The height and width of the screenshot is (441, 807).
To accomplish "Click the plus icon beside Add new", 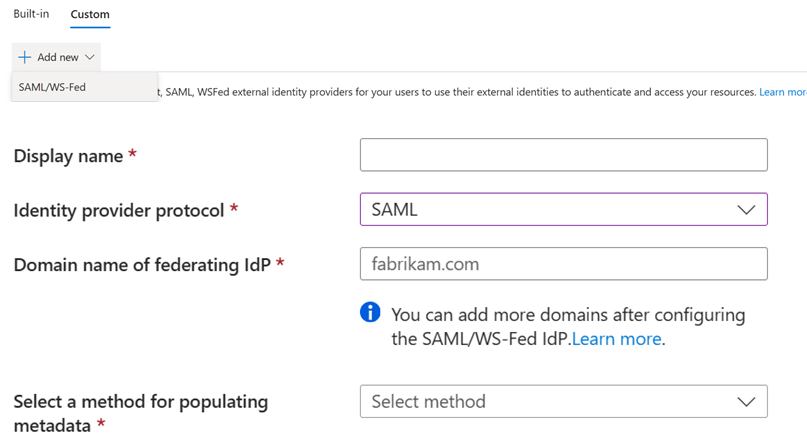I will coord(24,58).
